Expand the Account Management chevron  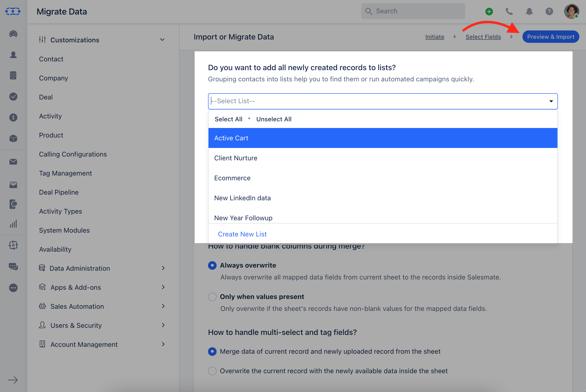click(x=163, y=344)
